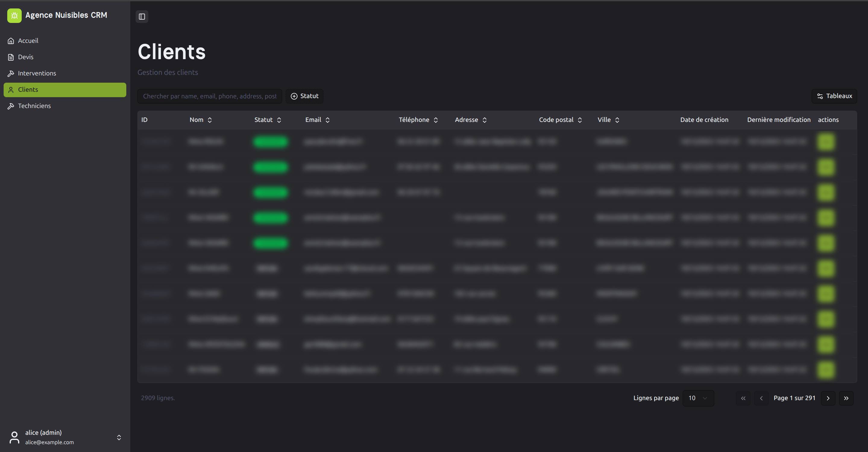Jump to the last page
Viewport: 868px width, 452px height.
click(x=846, y=398)
